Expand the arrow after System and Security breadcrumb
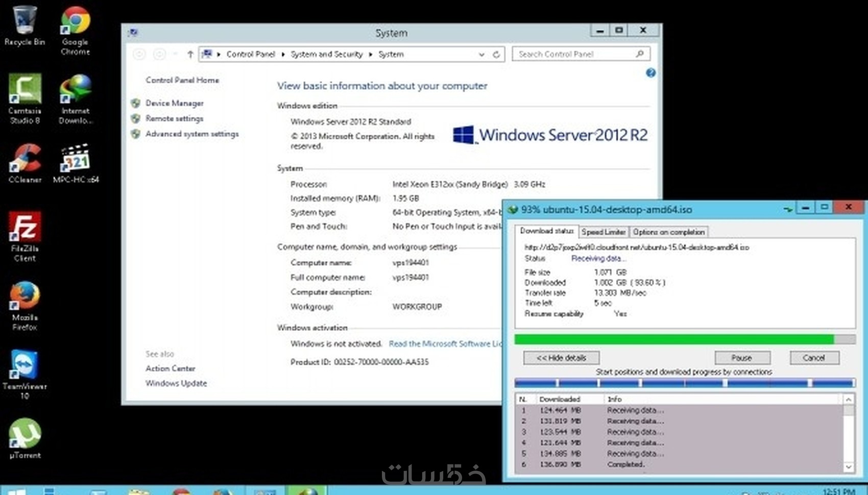The image size is (868, 495). pos(370,54)
